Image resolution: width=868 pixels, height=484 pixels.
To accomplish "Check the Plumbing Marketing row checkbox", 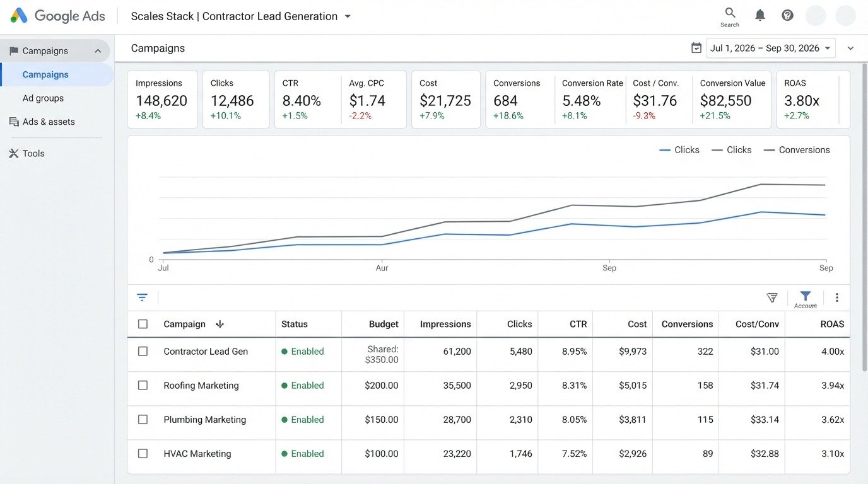I will pos(143,420).
